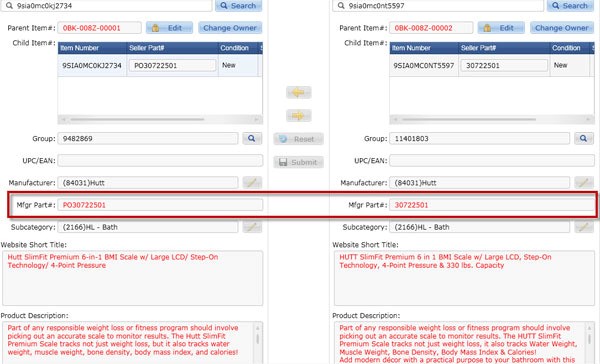The width and height of the screenshot is (600, 364).
Task: Click left Manufacturer field (84031)Hutt
Action: pos(148,183)
